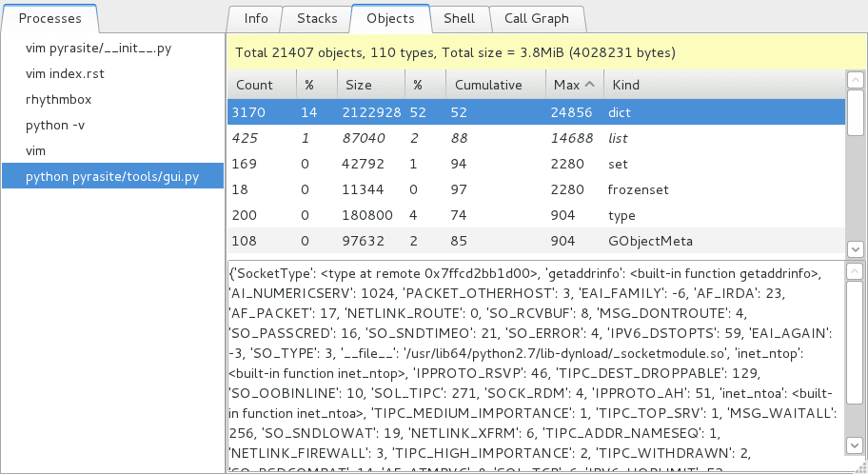Open the Stacks tab
868x474 pixels.
317,18
